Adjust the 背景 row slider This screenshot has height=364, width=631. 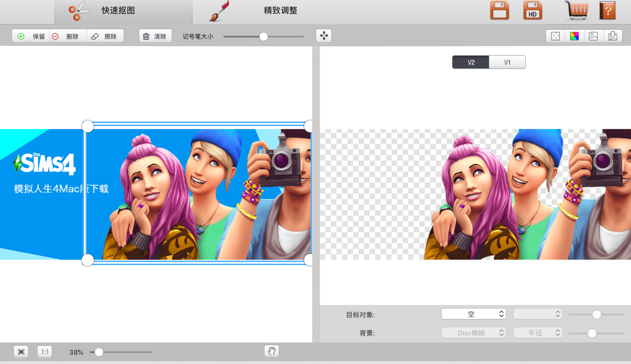pos(592,333)
